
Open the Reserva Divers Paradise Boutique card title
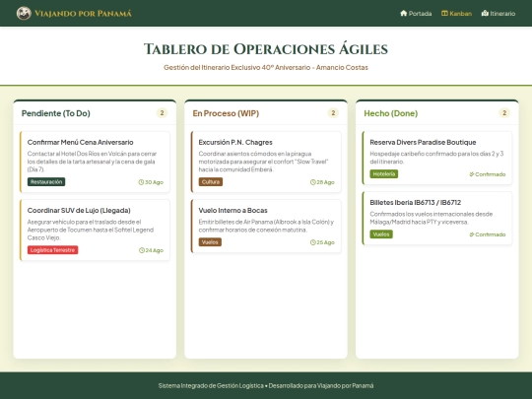click(423, 142)
